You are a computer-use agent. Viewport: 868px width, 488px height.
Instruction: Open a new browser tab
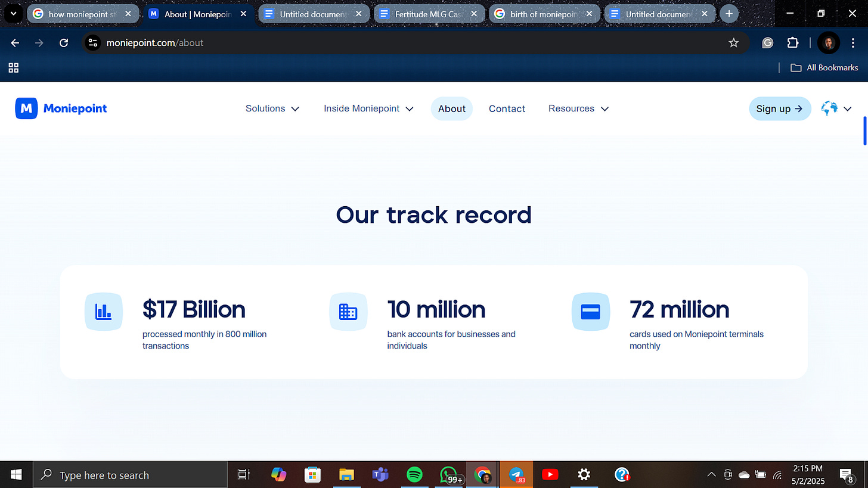coord(728,13)
